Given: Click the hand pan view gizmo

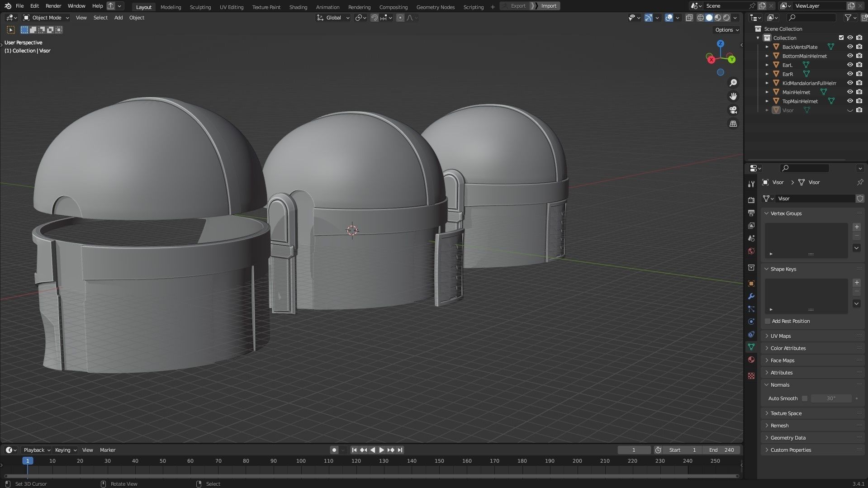Looking at the screenshot, I should coord(733,96).
